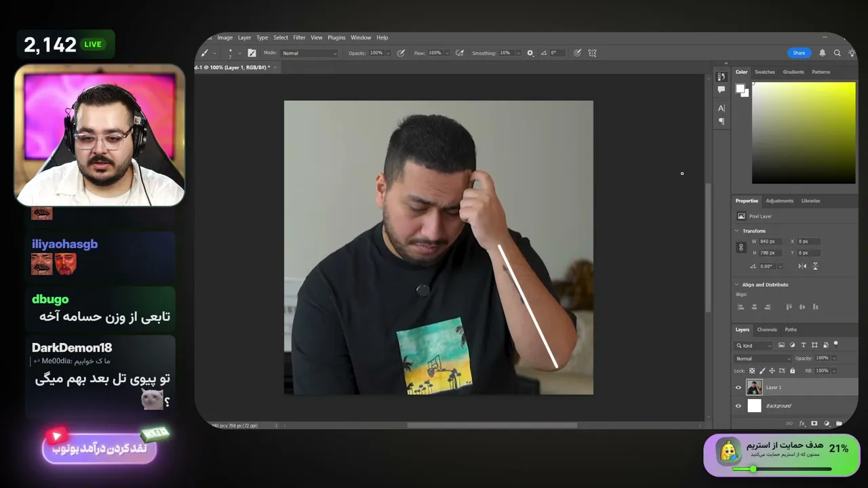Image resolution: width=868 pixels, height=488 pixels.
Task: Open the History panel icon
Action: click(722, 77)
